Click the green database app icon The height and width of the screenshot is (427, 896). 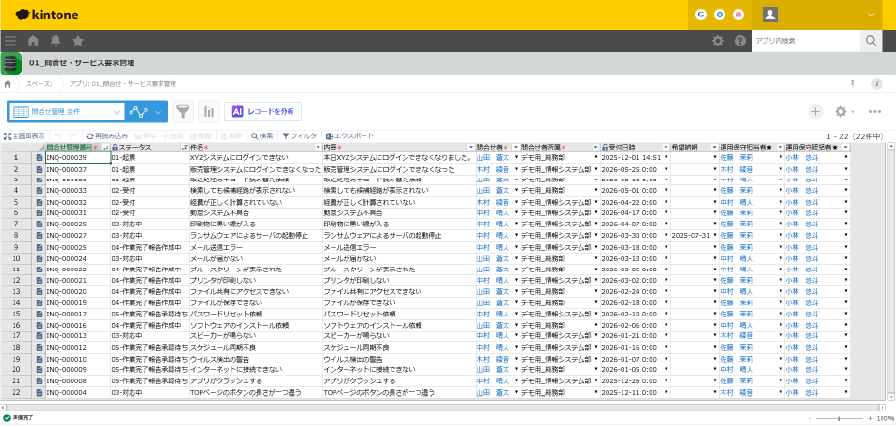coord(11,63)
